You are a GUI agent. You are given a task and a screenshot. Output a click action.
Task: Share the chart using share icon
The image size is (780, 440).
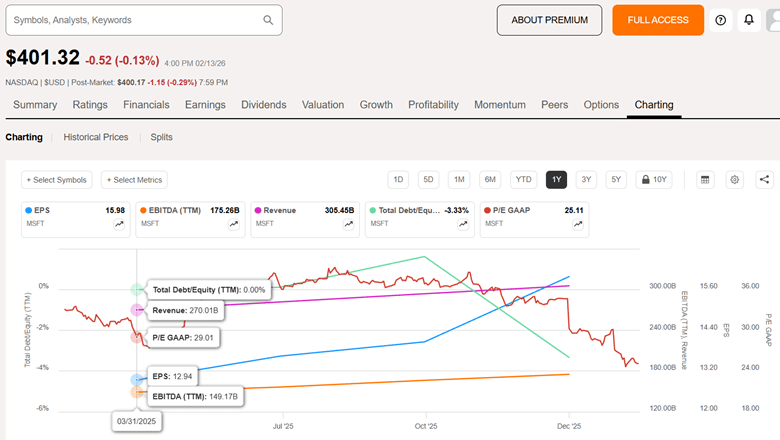pos(764,180)
